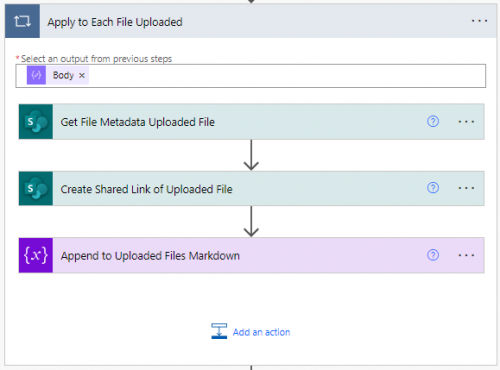This screenshot has width=500, height=370.
Task: Remove the Body token from the output field
Action: pyautogui.click(x=82, y=76)
